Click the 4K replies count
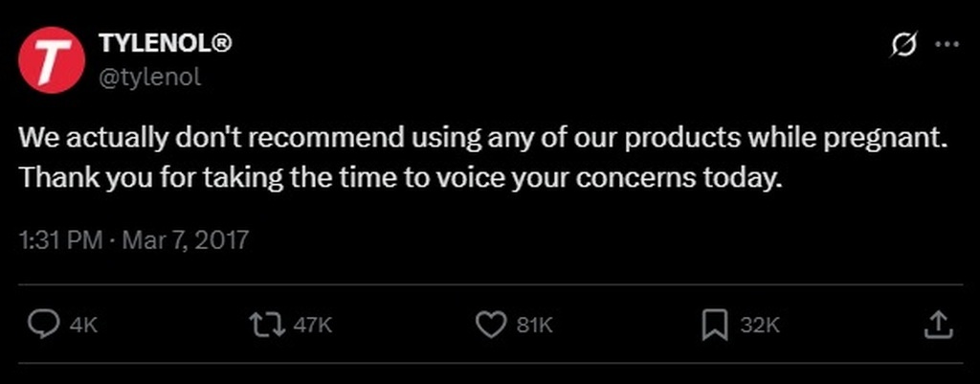980x384 pixels. pyautogui.click(x=85, y=326)
